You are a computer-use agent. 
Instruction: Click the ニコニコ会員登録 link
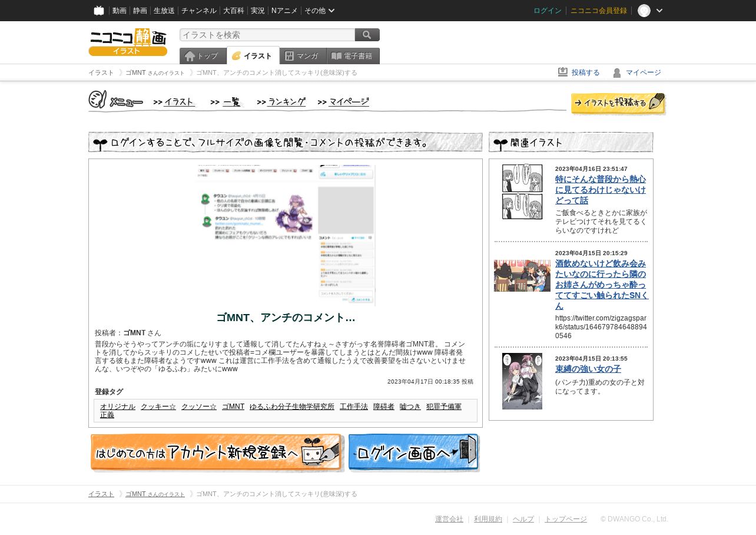pos(599,11)
